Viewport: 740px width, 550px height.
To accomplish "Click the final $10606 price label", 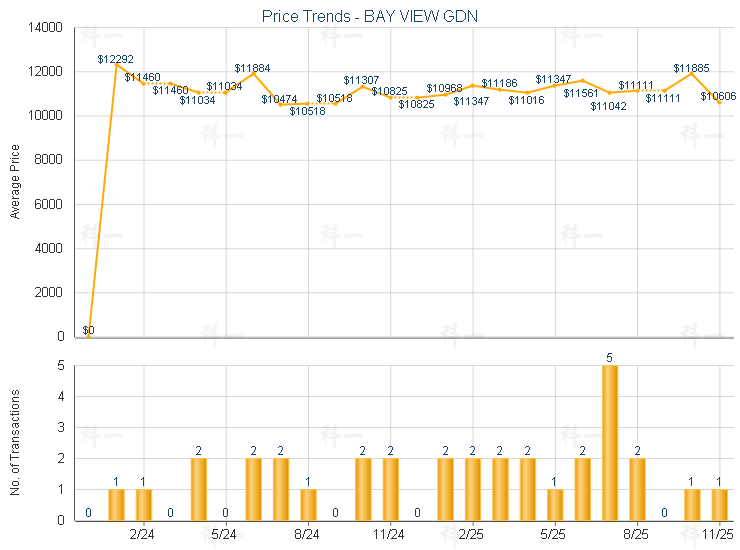I will tap(718, 96).
